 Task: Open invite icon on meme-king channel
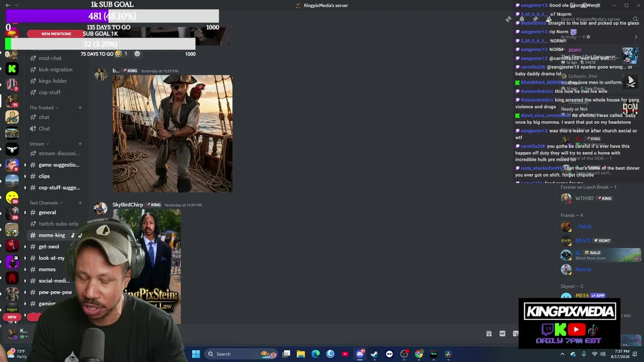coord(73,235)
